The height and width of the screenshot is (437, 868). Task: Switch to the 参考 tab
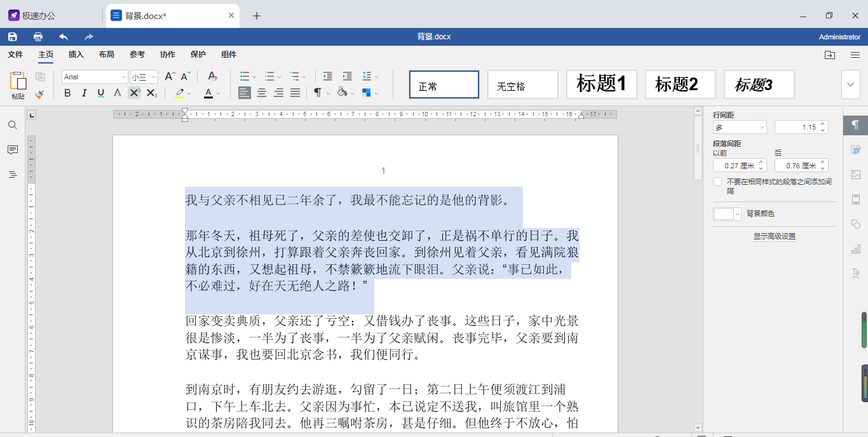tap(137, 55)
